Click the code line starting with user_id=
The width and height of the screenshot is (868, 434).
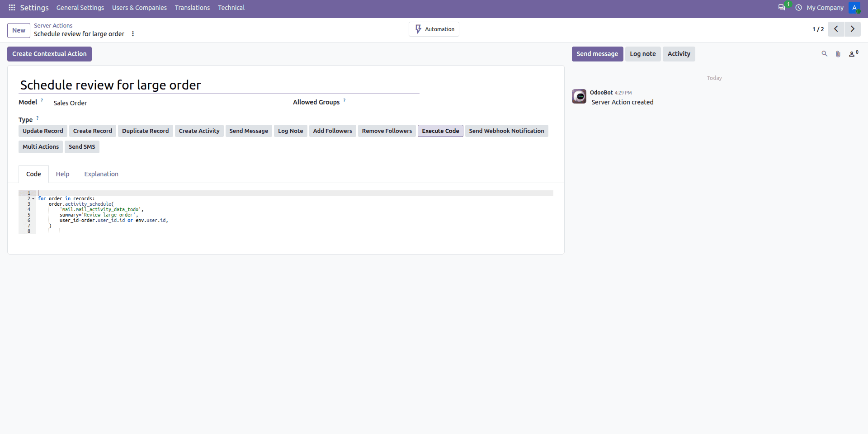114,220
